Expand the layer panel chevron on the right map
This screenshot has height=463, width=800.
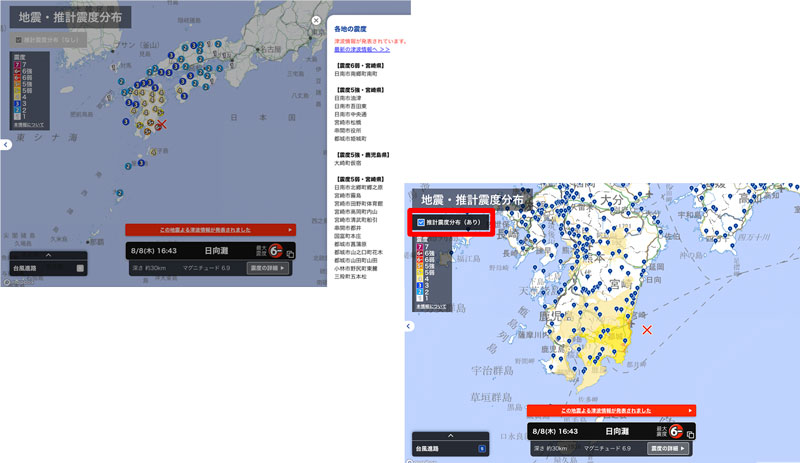pyautogui.click(x=450, y=436)
